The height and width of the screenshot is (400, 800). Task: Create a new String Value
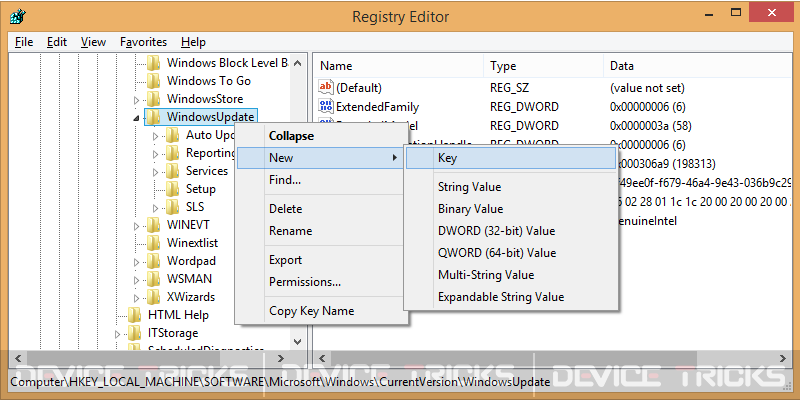511,187
